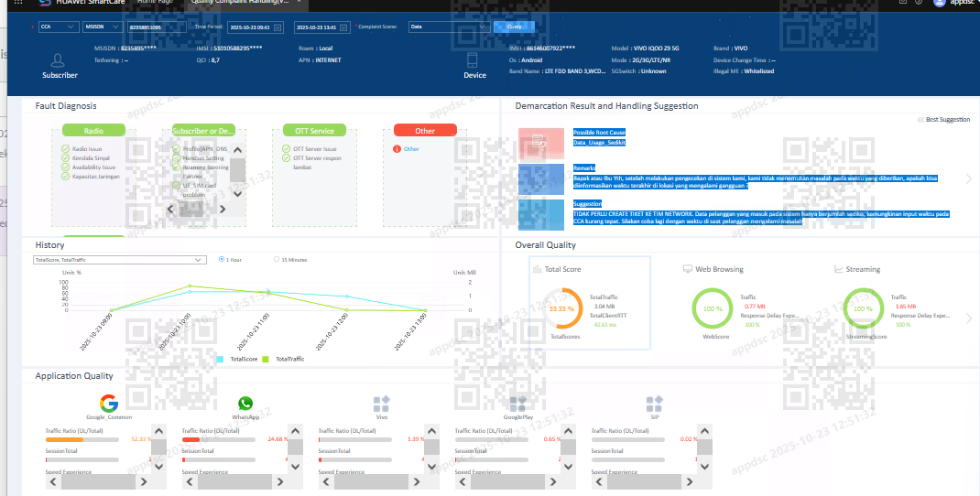This screenshot has width=980, height=496.
Task: Open calendar for end time 13:41
Action: pyautogui.click(x=344, y=27)
